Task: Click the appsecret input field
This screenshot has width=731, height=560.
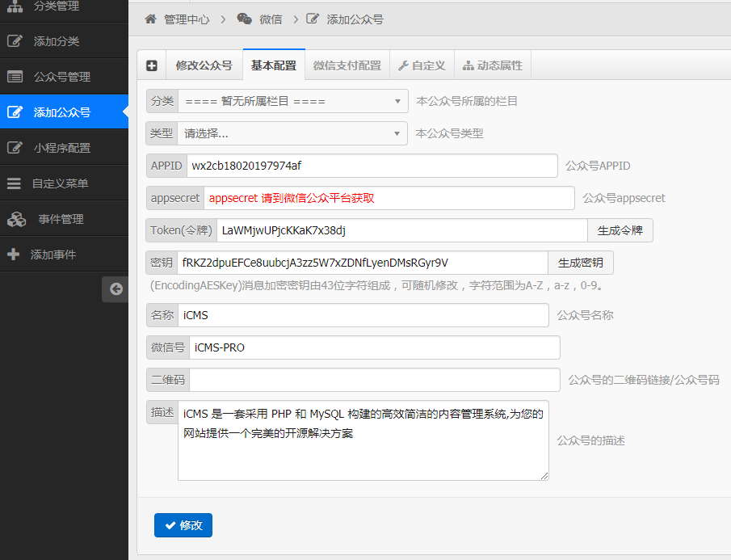Action: [389, 198]
